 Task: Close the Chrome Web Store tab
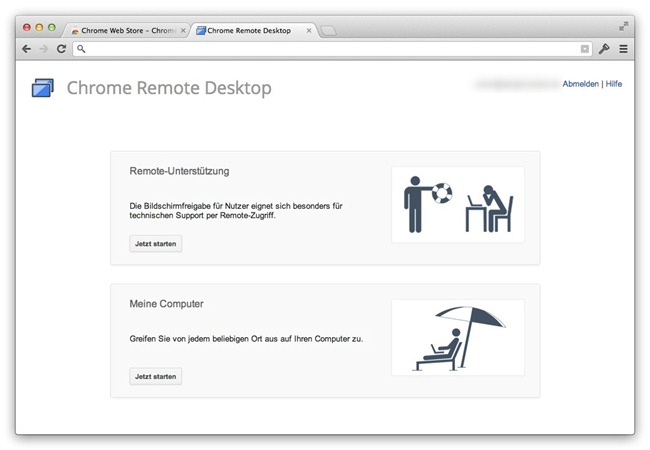coord(183,31)
